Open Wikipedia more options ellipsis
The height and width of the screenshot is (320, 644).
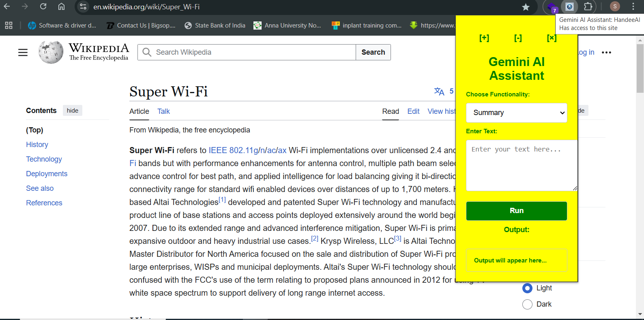[x=606, y=53]
